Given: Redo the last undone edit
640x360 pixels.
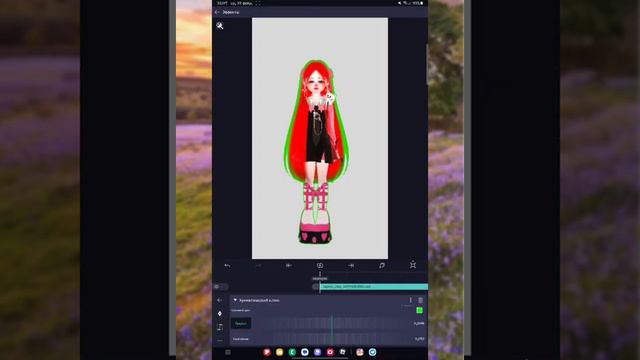Looking at the screenshot, I should [x=258, y=265].
